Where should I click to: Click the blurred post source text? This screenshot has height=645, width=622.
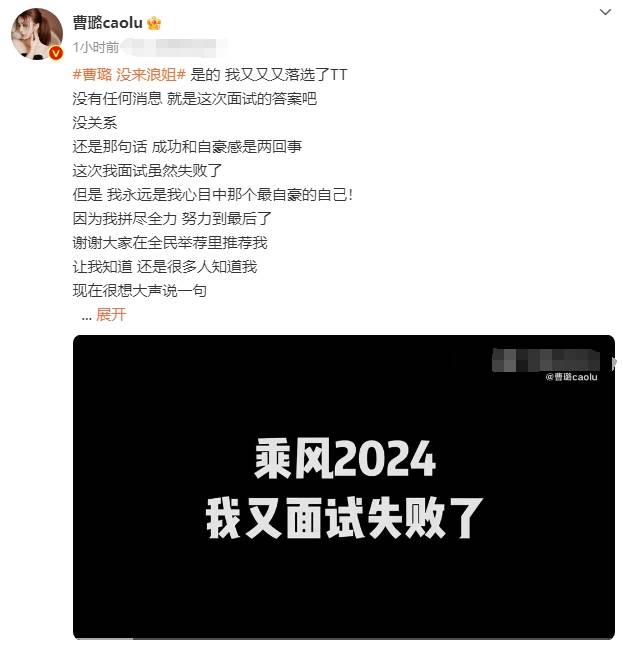[x=175, y=47]
